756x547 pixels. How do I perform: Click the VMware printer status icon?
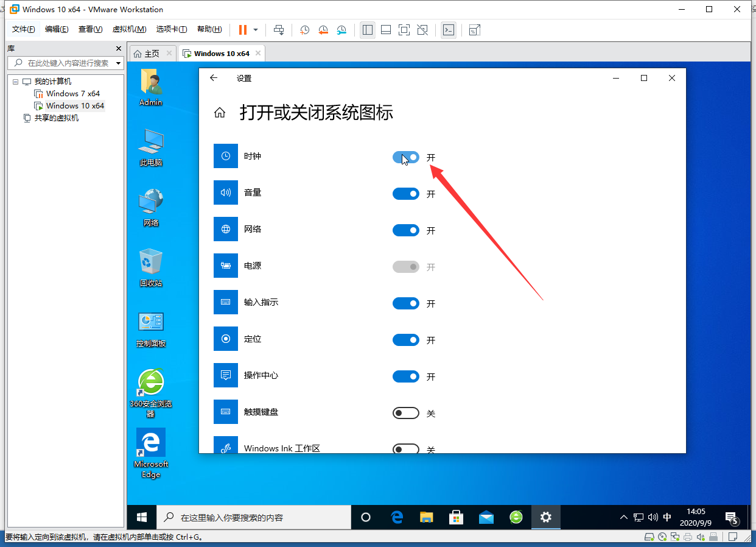coord(688,537)
